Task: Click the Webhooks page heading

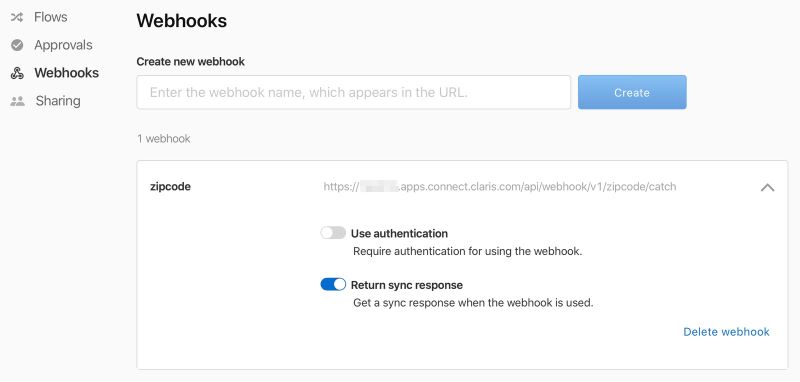Action: pyautogui.click(x=182, y=21)
